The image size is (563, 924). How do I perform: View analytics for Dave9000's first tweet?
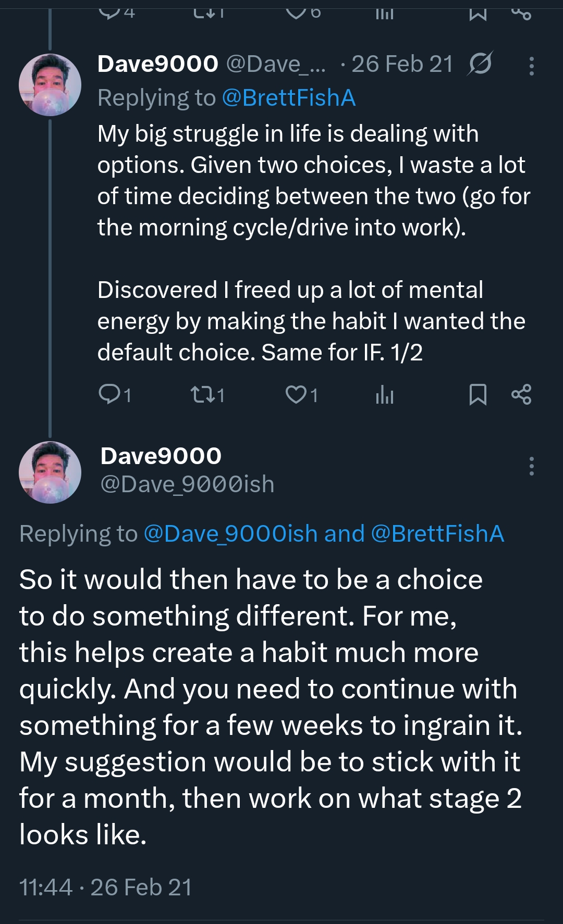[x=384, y=394]
